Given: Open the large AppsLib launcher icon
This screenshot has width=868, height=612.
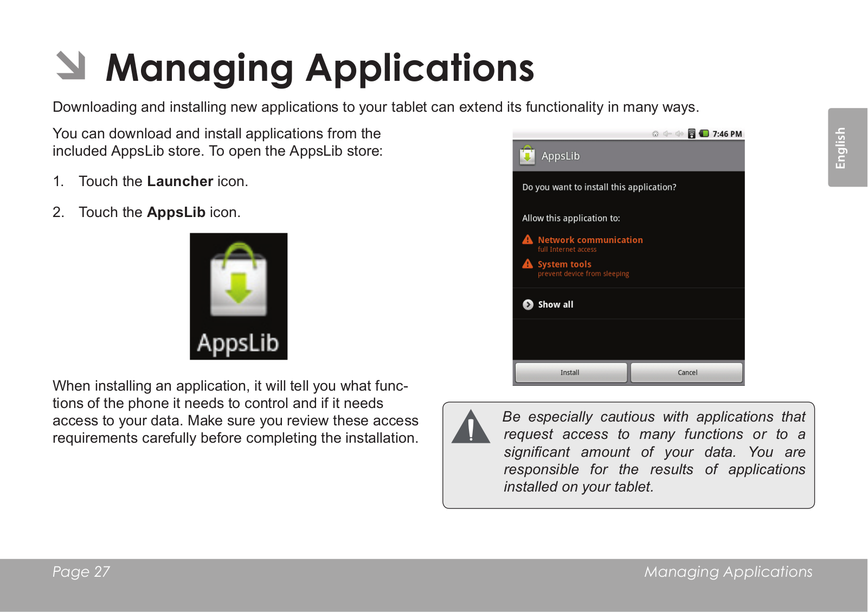Looking at the screenshot, I should tap(239, 296).
